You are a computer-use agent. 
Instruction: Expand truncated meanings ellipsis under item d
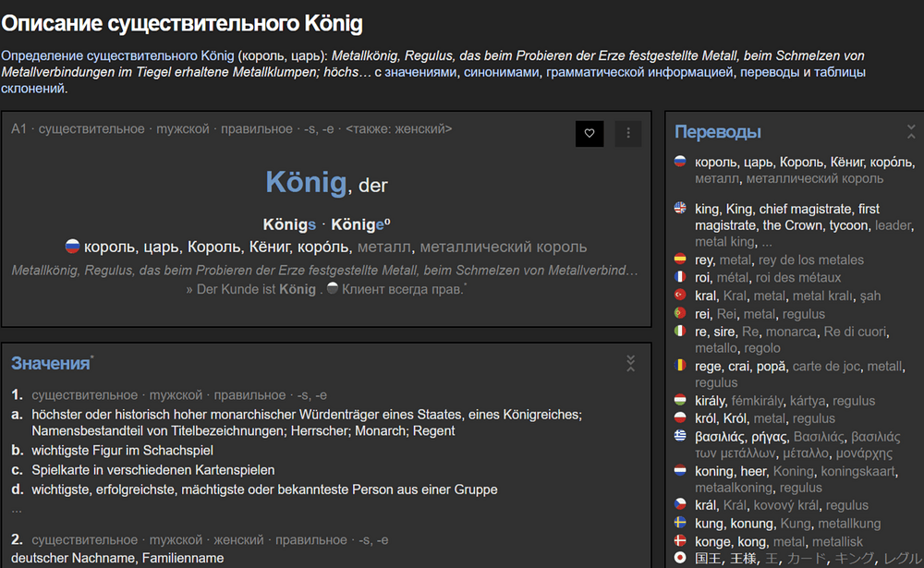point(16,508)
